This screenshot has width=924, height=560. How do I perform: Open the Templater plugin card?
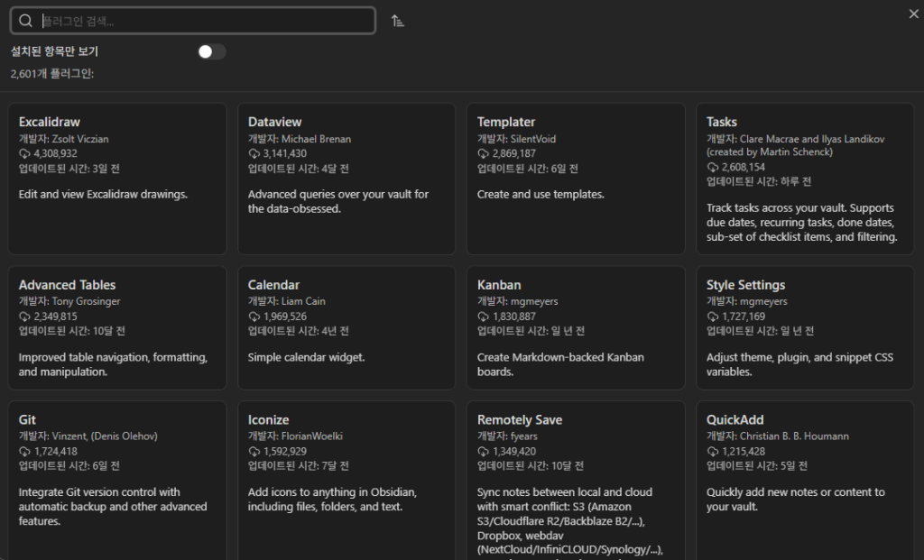tap(576, 179)
